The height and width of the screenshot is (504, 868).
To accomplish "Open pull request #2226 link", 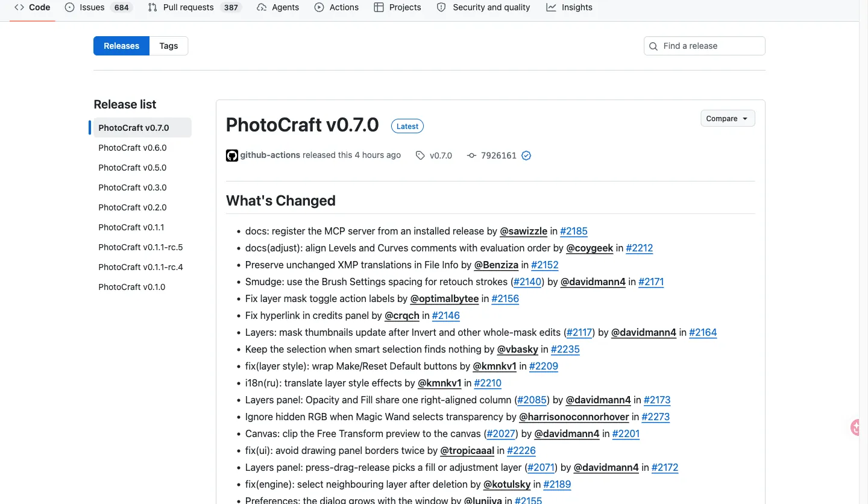I will tap(521, 450).
